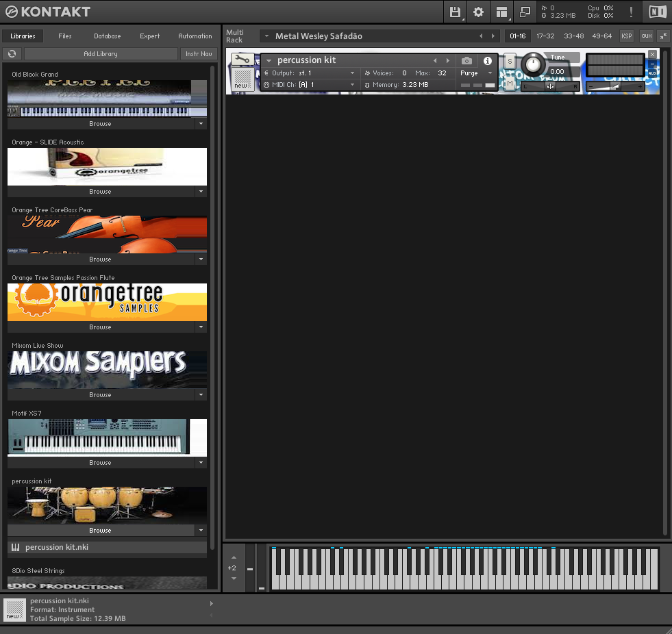672x634 pixels.
Task: Click the Add Library button
Action: [x=101, y=54]
